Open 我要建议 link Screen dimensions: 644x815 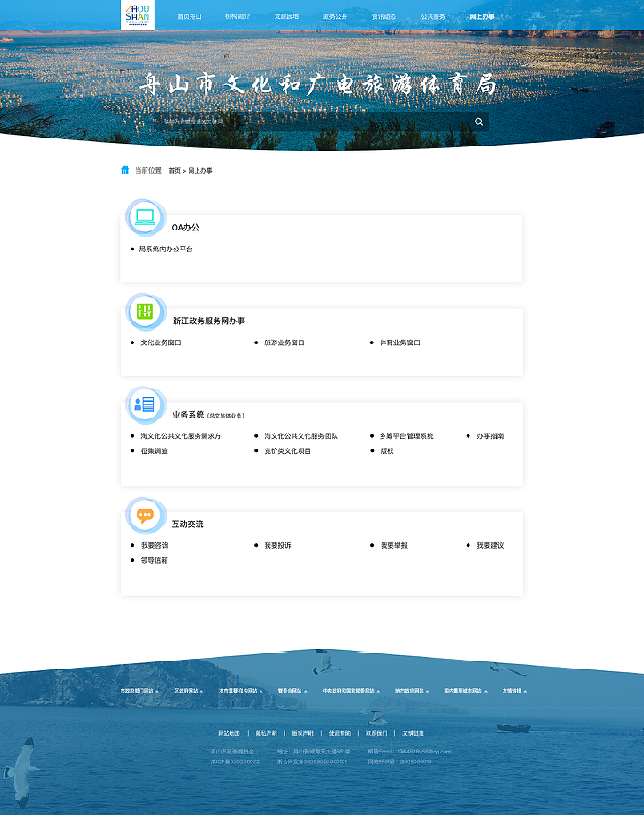tap(490, 545)
